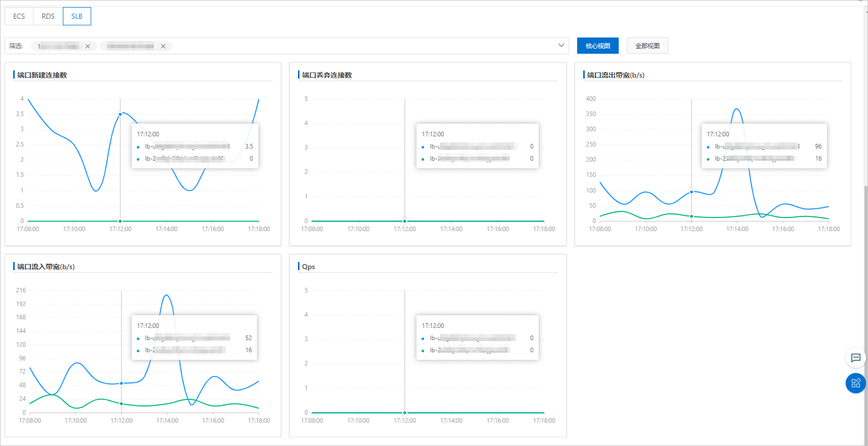868x446 pixels.
Task: Click 17:14:00 axis label in 端口流出带宽 chart
Action: click(x=737, y=229)
